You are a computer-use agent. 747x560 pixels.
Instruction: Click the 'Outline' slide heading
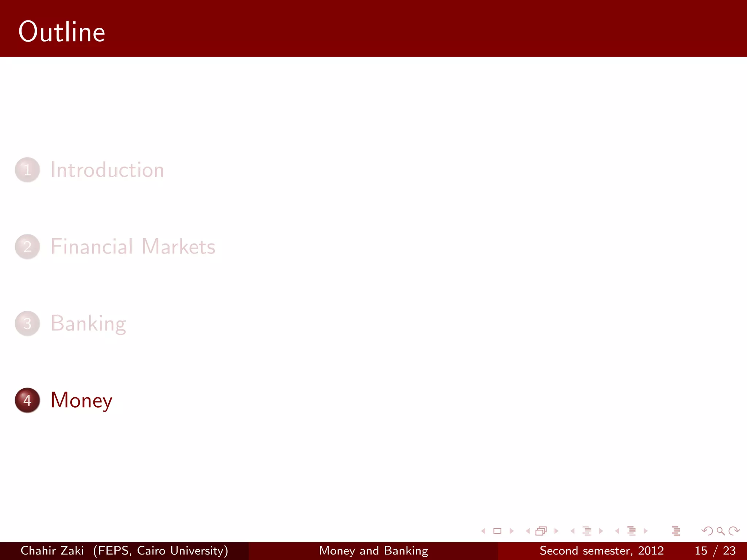[x=62, y=32]
